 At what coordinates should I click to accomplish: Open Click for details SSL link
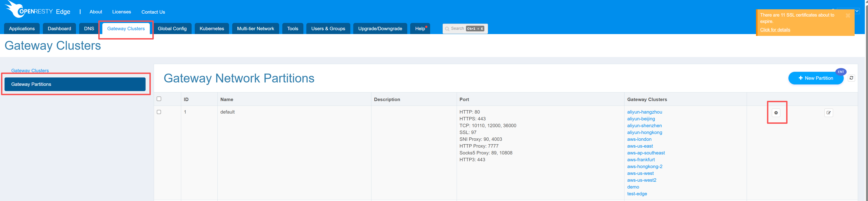(x=775, y=30)
